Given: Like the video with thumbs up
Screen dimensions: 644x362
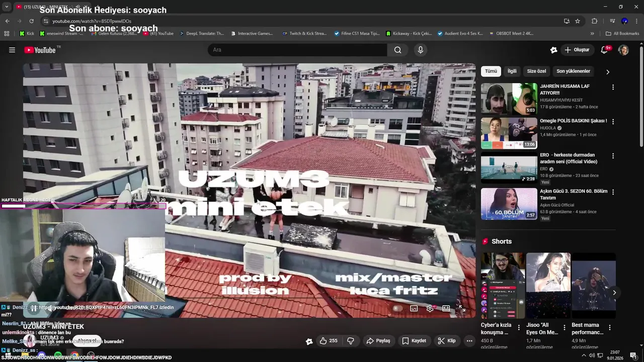Looking at the screenshot, I should 328,341.
